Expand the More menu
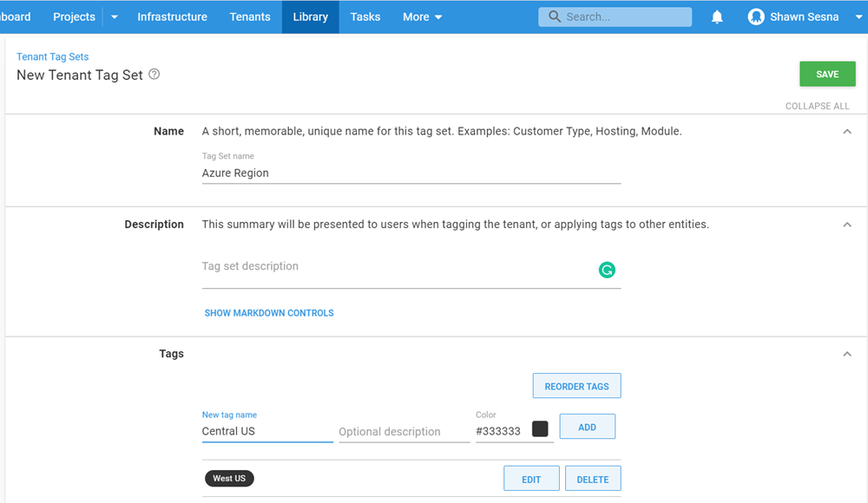868x503 pixels. 423,17
